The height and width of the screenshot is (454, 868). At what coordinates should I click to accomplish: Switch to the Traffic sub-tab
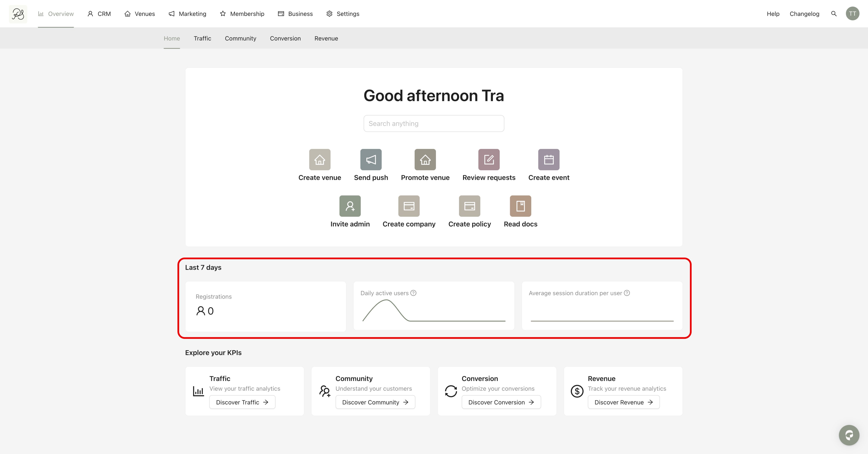202,38
